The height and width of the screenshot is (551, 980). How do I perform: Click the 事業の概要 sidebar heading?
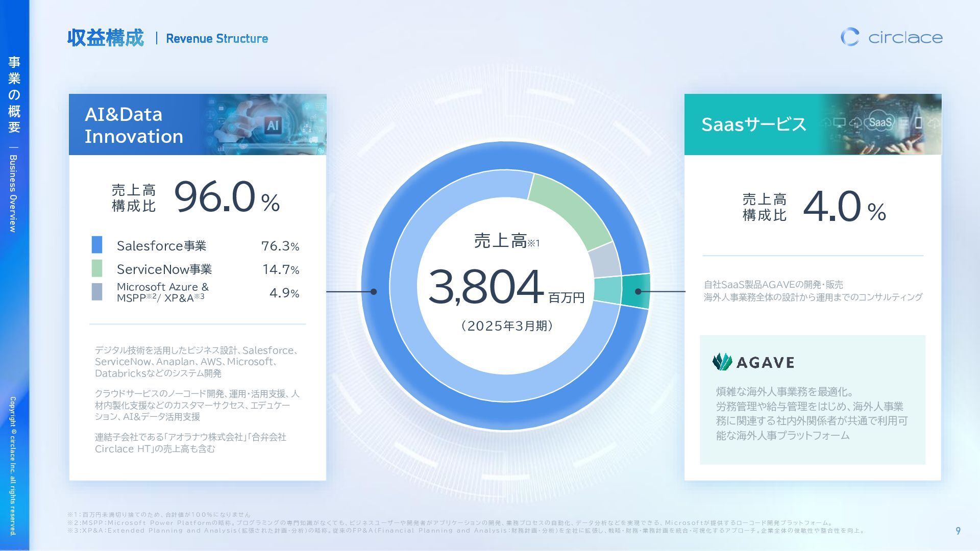point(14,95)
